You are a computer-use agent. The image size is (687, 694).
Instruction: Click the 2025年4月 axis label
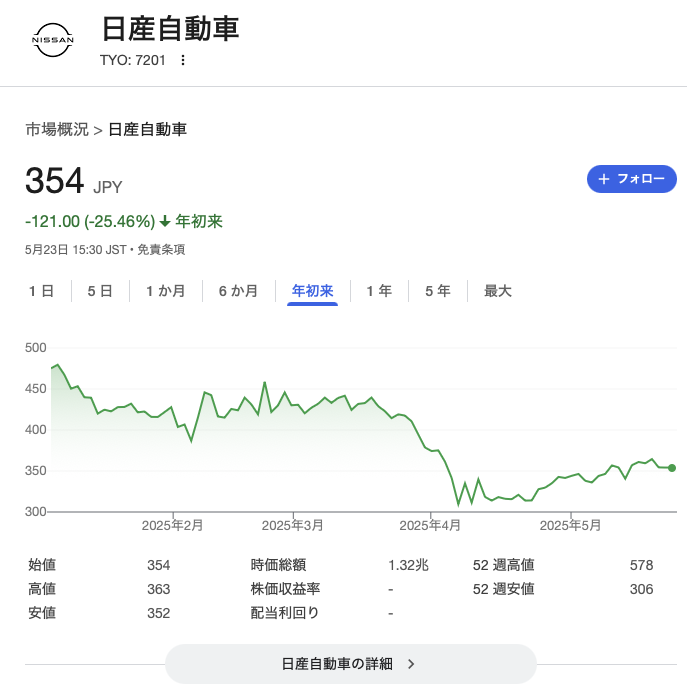pyautogui.click(x=430, y=525)
